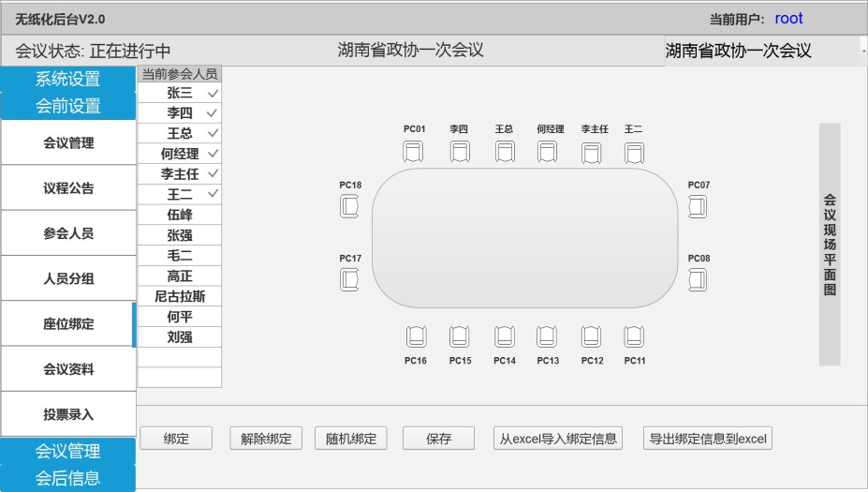Click 从excel导入绑定信息 button

[x=558, y=439]
